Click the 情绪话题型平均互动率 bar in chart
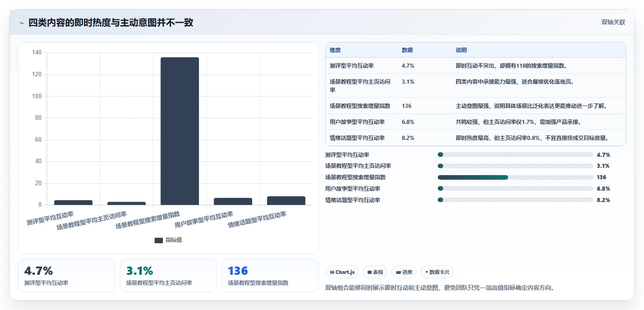644x310 pixels. [x=286, y=201]
